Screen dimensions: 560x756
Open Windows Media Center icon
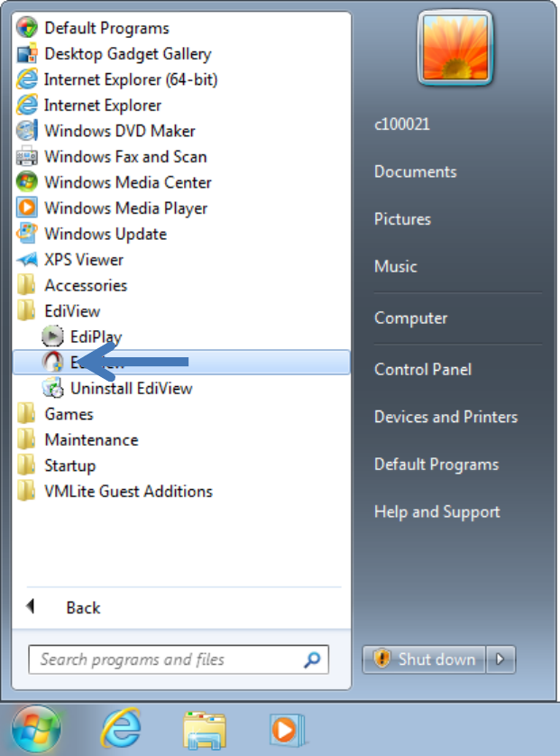pos(26,181)
